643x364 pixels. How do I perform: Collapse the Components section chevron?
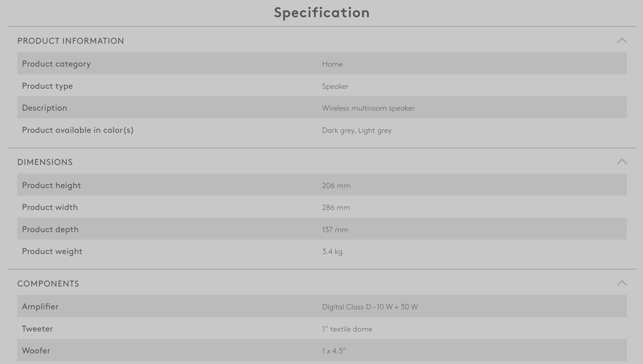tap(622, 283)
